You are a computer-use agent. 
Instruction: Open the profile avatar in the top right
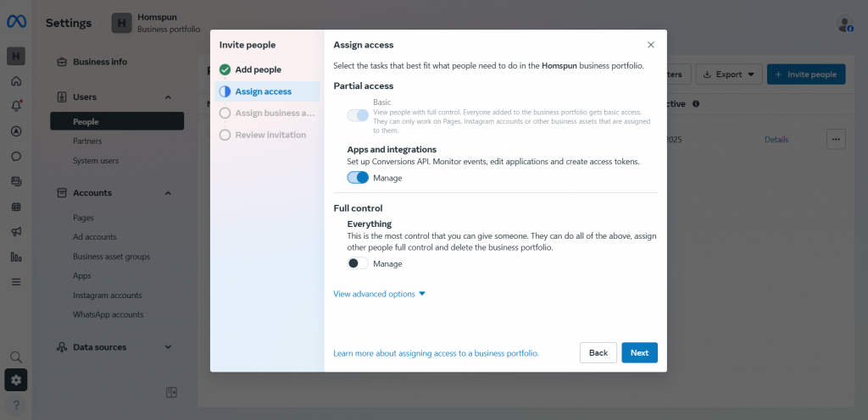(x=844, y=23)
